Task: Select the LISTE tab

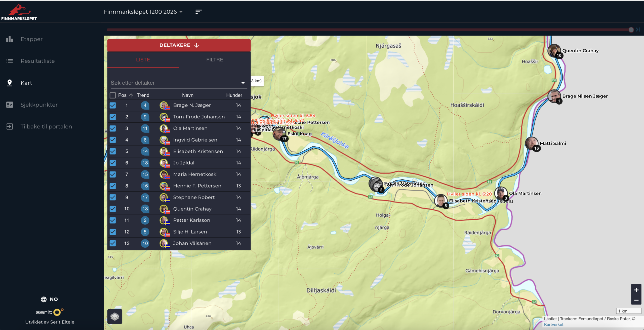Action: click(143, 60)
